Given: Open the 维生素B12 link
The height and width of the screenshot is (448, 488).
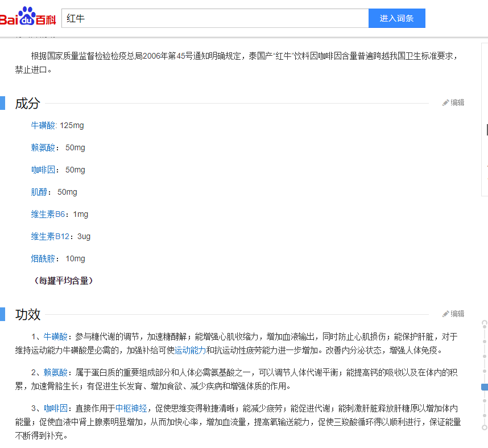Looking at the screenshot, I should [50, 236].
